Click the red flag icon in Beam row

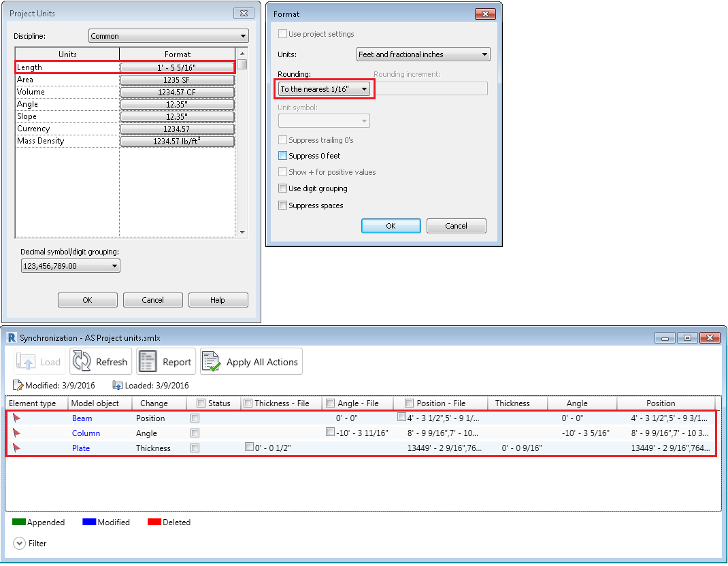coord(17,418)
